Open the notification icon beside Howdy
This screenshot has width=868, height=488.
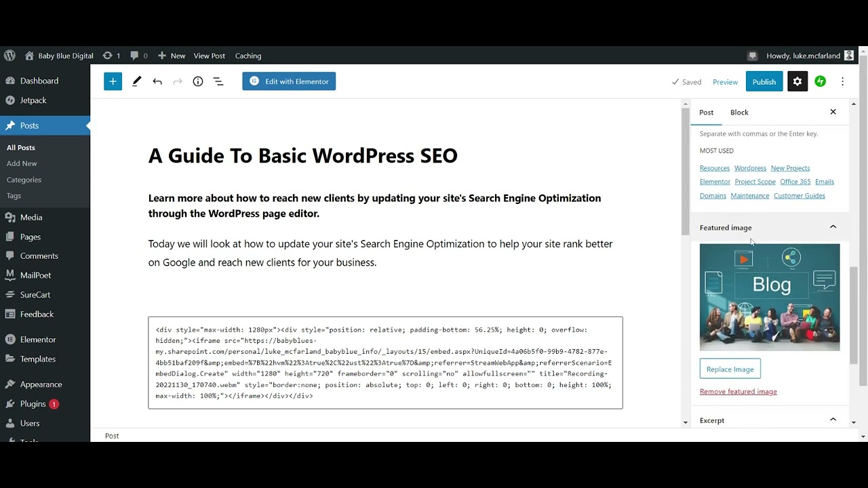click(x=752, y=56)
